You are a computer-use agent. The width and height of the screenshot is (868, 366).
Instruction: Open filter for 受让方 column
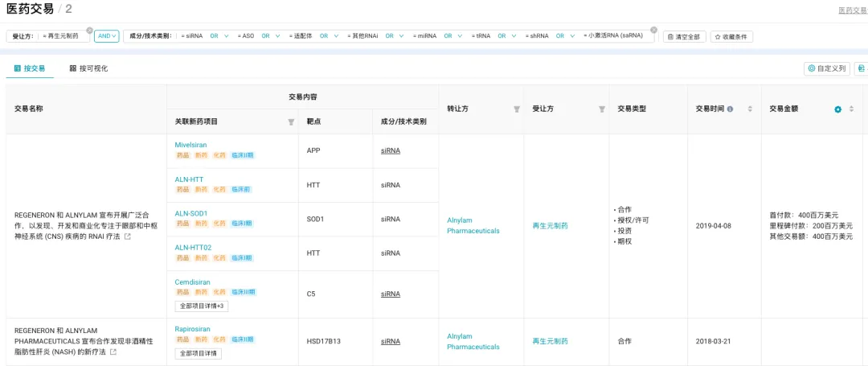pyautogui.click(x=601, y=109)
